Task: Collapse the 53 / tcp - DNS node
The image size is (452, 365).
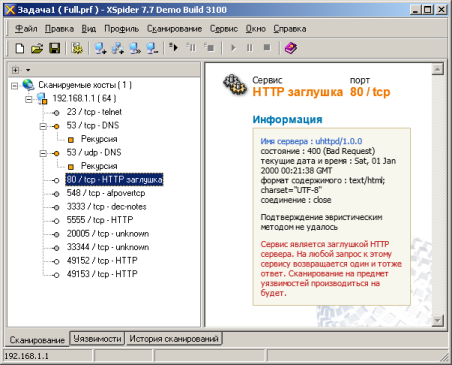Action: click(43, 126)
